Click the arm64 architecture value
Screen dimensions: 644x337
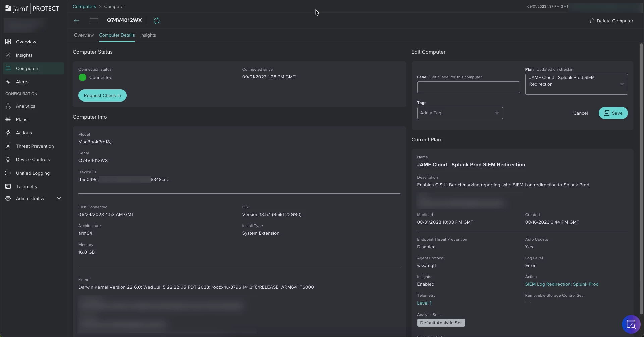[x=85, y=233]
